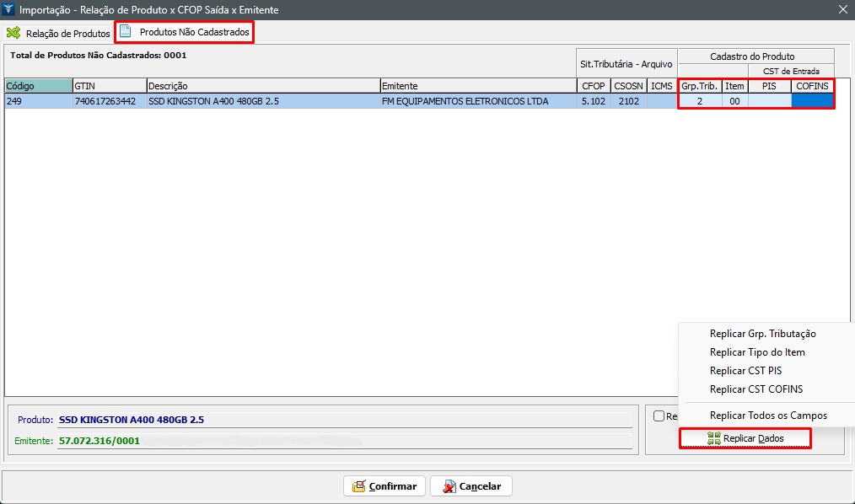
Task: Click the Cancelar button icon
Action: tap(449, 486)
